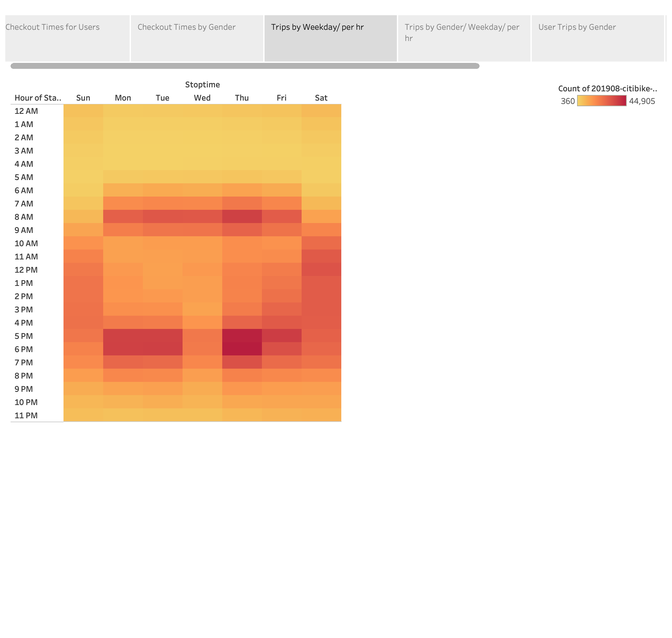Select the Tuesday 6 PM heatmap cell
The width and height of the screenshot is (672, 638).
[x=162, y=349]
